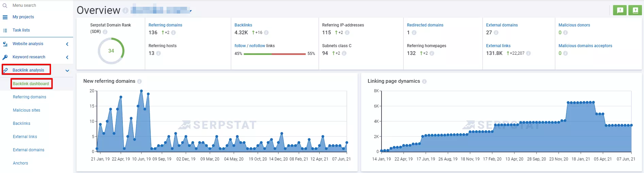Click the nofollow links label
Image resolution: width=644 pixels, height=173 pixels.
[257, 46]
